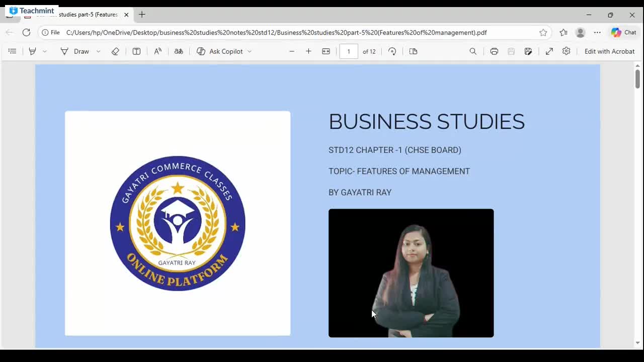
Task: Close the Business studies PDF tab
Action: 126,15
